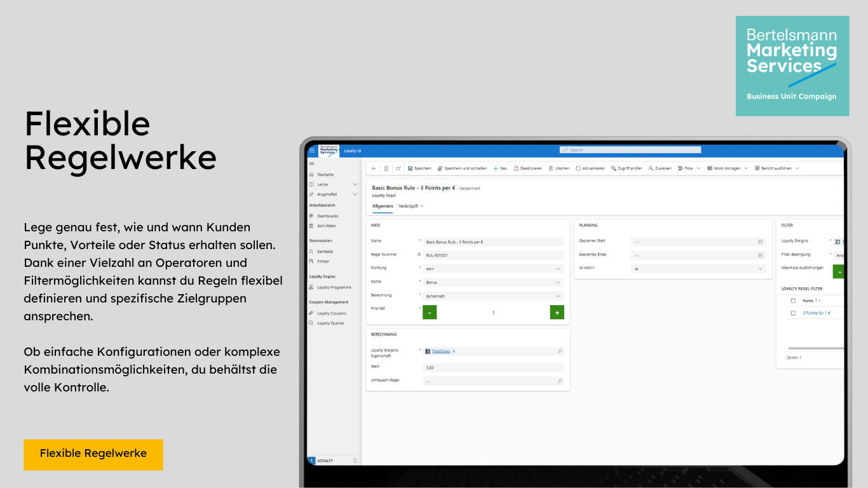Screen dimensions: 868x488
Task: Increase Priorität with the plus button
Action: pos(557,312)
